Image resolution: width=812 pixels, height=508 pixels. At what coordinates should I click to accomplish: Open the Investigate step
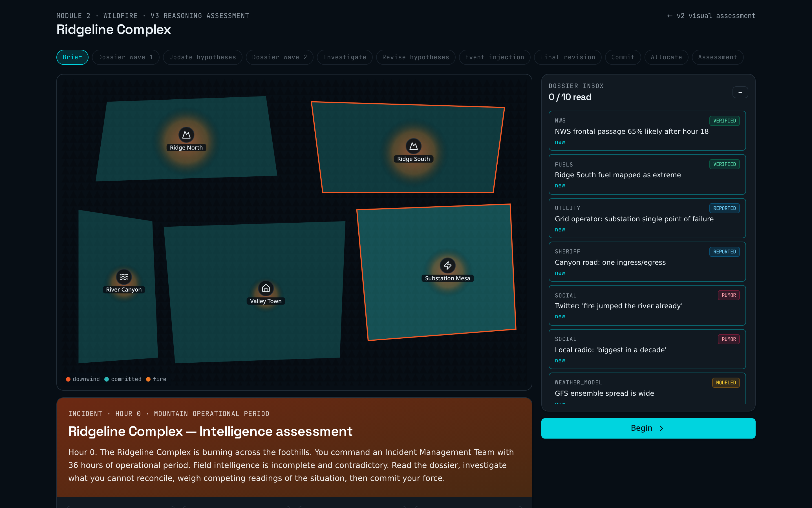pyautogui.click(x=345, y=57)
